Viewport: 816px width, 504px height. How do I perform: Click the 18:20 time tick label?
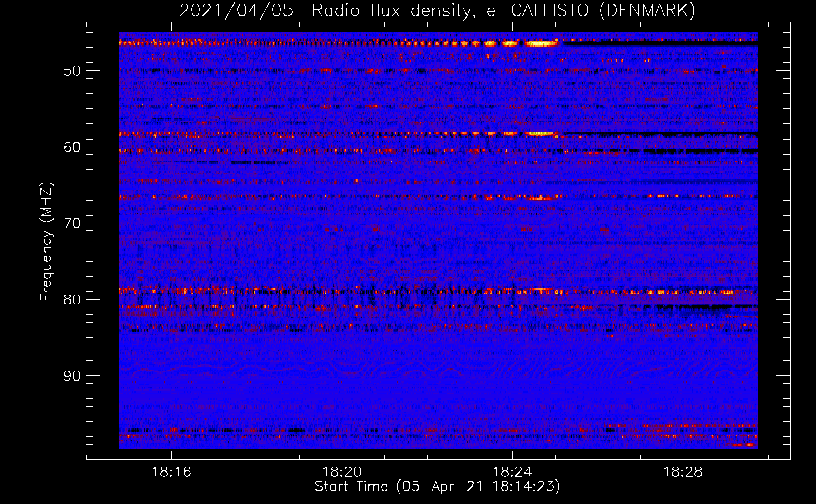click(342, 472)
